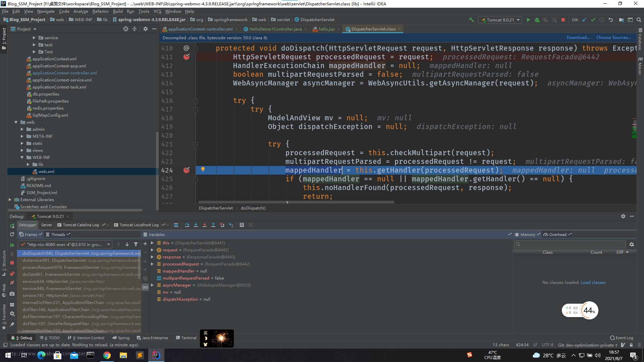Select doService:901 frame in Frames list
The width and height of the screenshot is (644, 362).
[x=79, y=260]
